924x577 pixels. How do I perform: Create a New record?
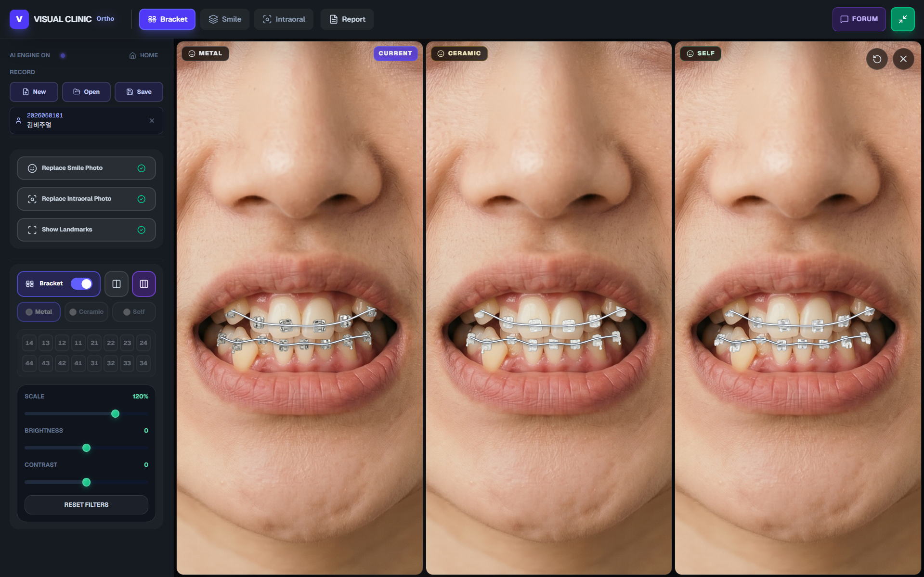pyautogui.click(x=34, y=92)
